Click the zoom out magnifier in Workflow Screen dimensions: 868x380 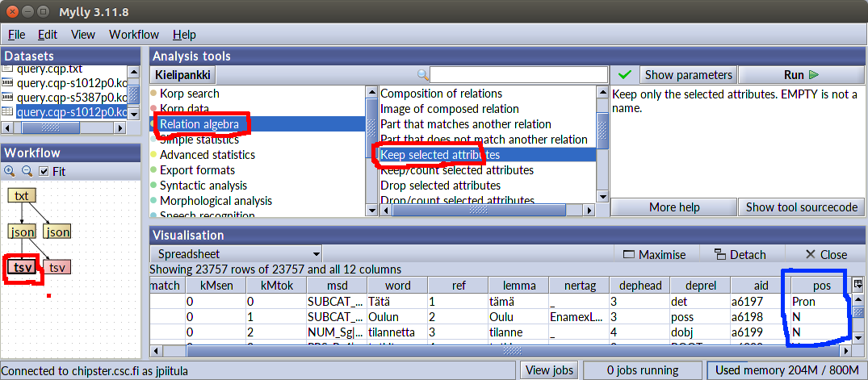pos(26,171)
